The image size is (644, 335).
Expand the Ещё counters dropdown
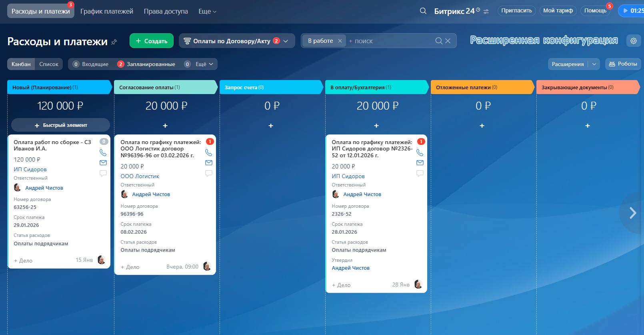tap(199, 64)
